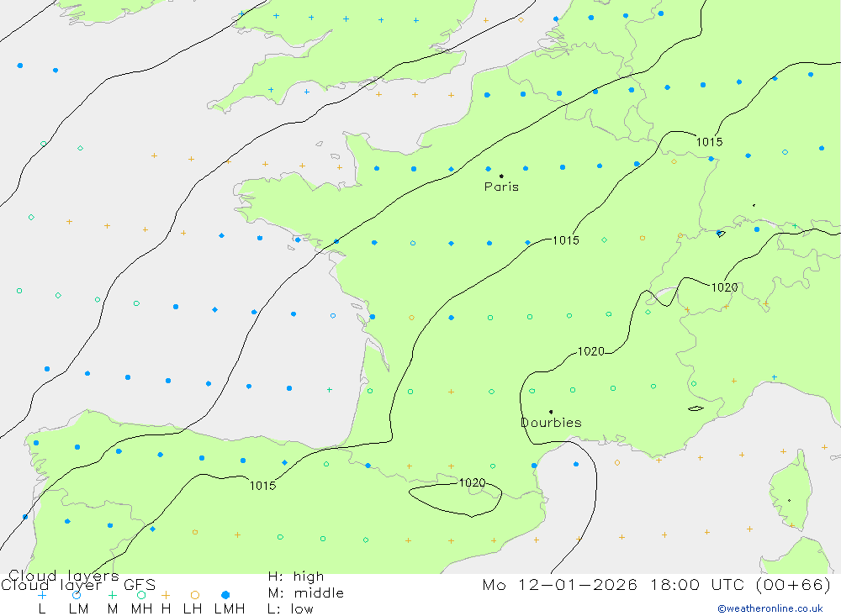Click the 1020 isobar label north of Dourbies

pyautogui.click(x=591, y=351)
